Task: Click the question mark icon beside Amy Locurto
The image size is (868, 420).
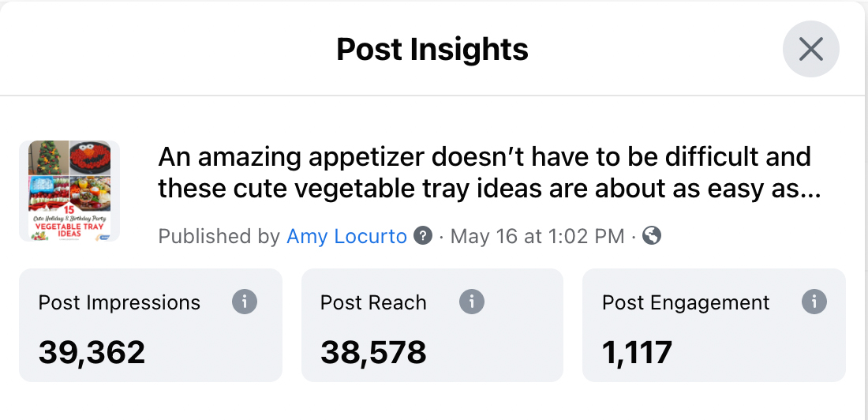Action: coord(423,236)
